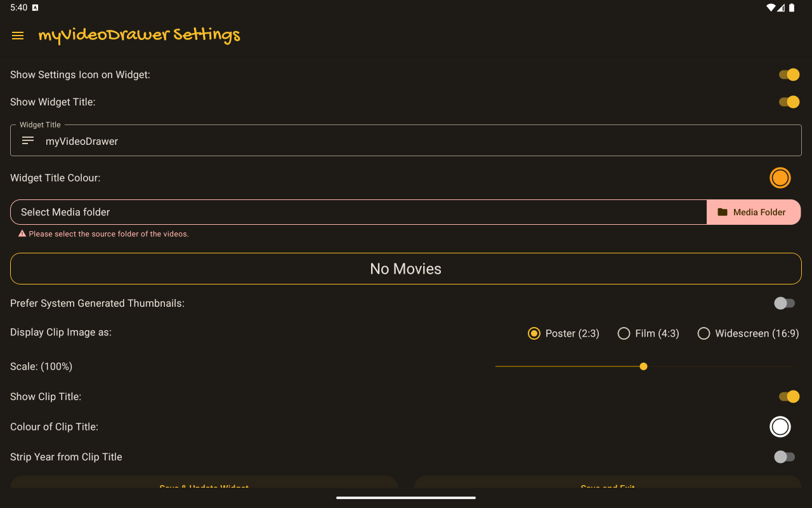
Task: Disable Show Settings Icon on Widget
Action: click(x=789, y=75)
